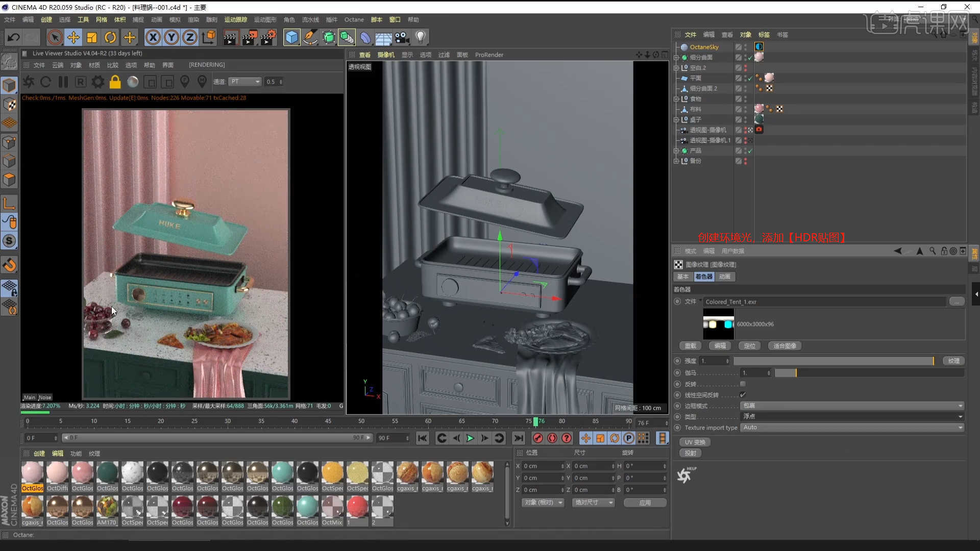Open the Octane menu in the menu bar
Image resolution: width=980 pixels, height=551 pixels.
click(x=354, y=19)
